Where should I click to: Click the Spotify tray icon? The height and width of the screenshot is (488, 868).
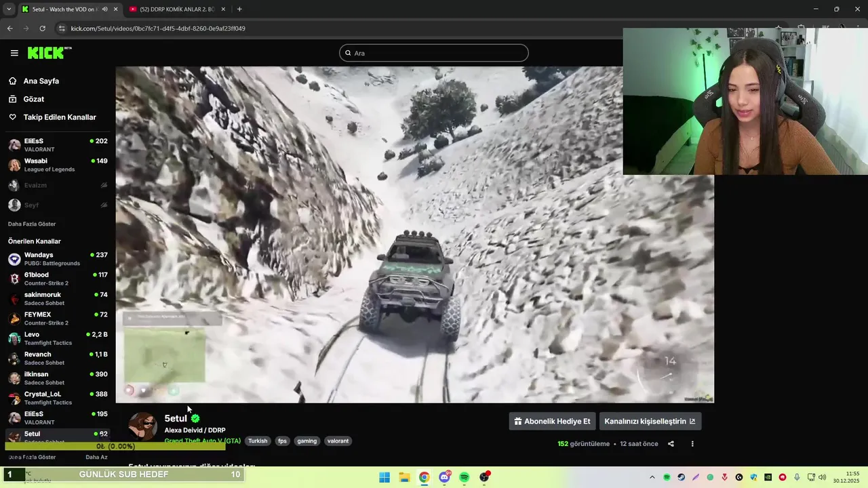point(667,477)
